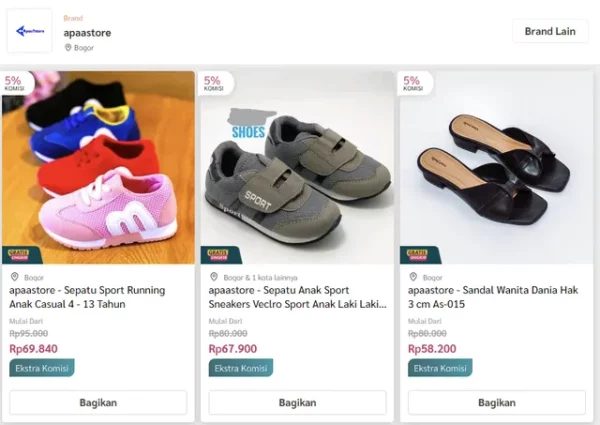This screenshot has height=425, width=600.
Task: Click the 5% Komisi badge on black sandals
Action: [411, 82]
